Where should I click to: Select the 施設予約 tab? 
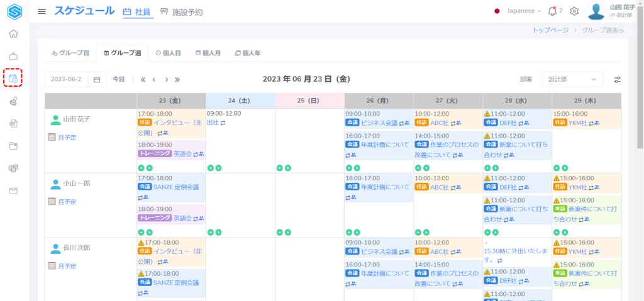181,12
